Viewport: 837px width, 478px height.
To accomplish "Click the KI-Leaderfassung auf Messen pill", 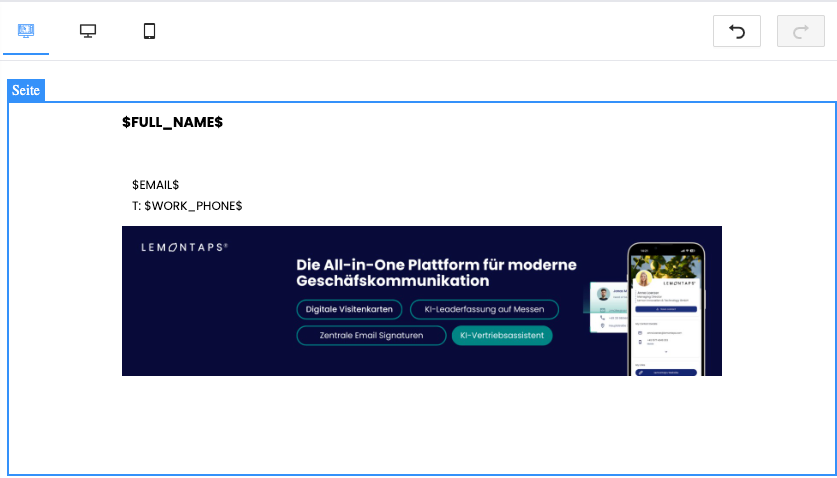I will [484, 309].
